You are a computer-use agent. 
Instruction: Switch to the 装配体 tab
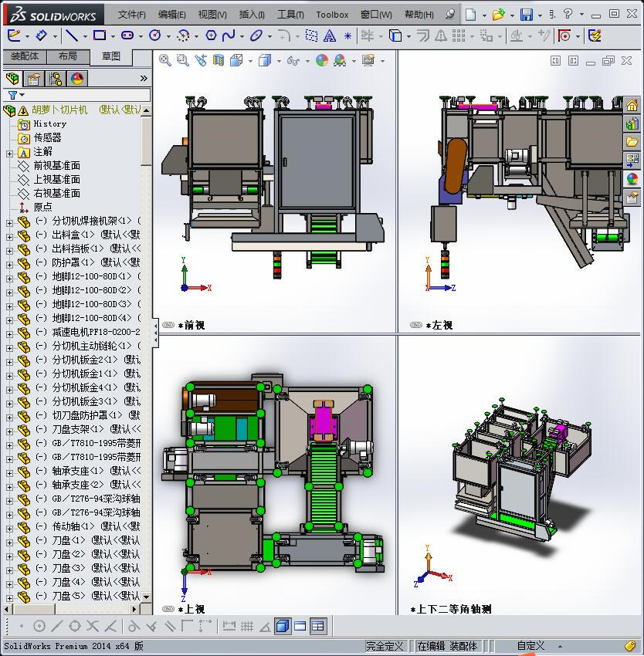(x=25, y=56)
